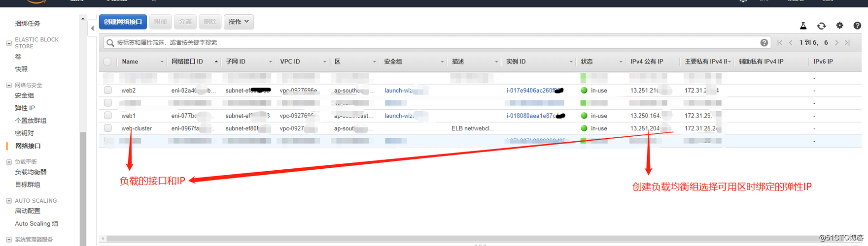Click the search filter help icon
Image resolution: width=868 pixels, height=246 pixels.
pyautogui.click(x=764, y=43)
